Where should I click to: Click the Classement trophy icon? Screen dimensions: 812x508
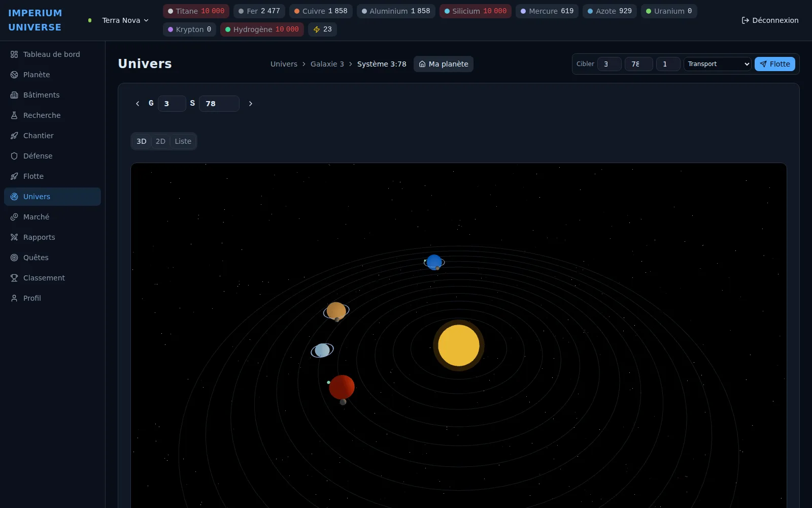click(x=14, y=278)
